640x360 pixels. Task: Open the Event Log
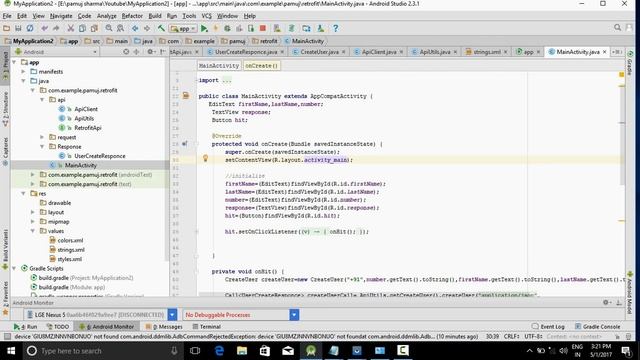click(x=548, y=327)
